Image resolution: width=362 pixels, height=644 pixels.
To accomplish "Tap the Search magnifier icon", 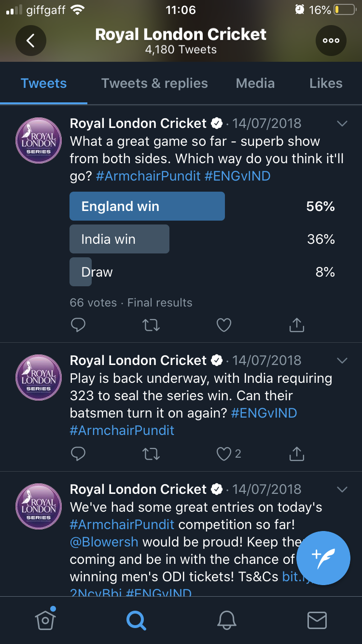I will tap(136, 620).
